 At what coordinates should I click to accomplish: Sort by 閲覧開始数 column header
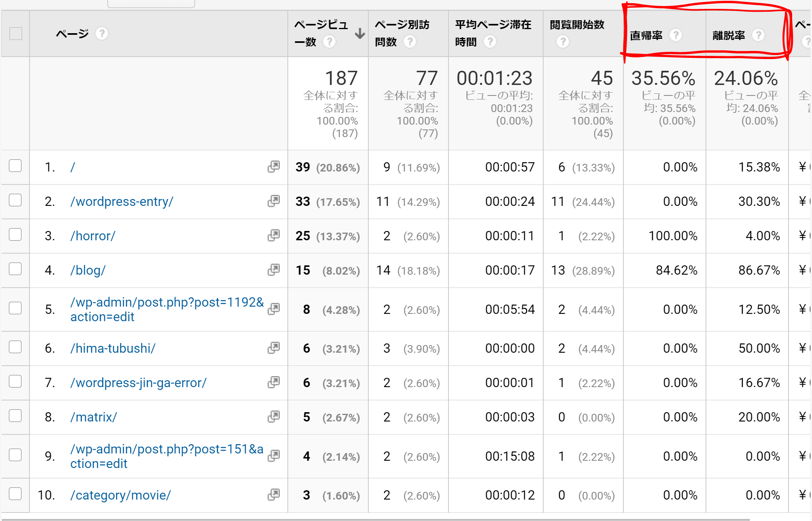[577, 25]
